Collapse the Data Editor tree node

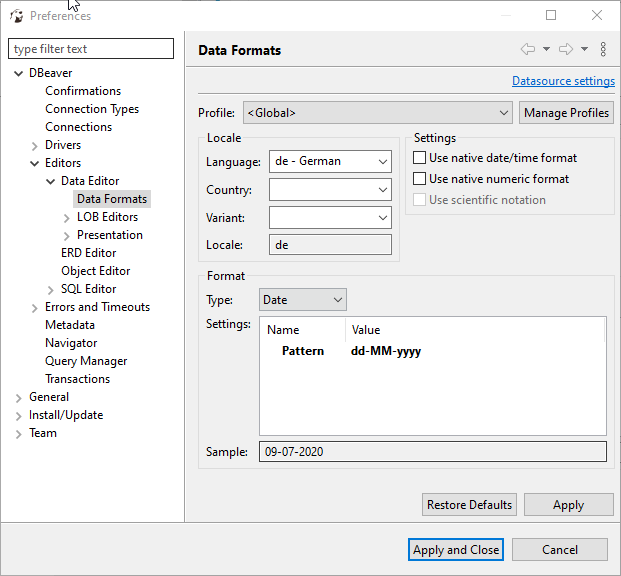point(50,181)
